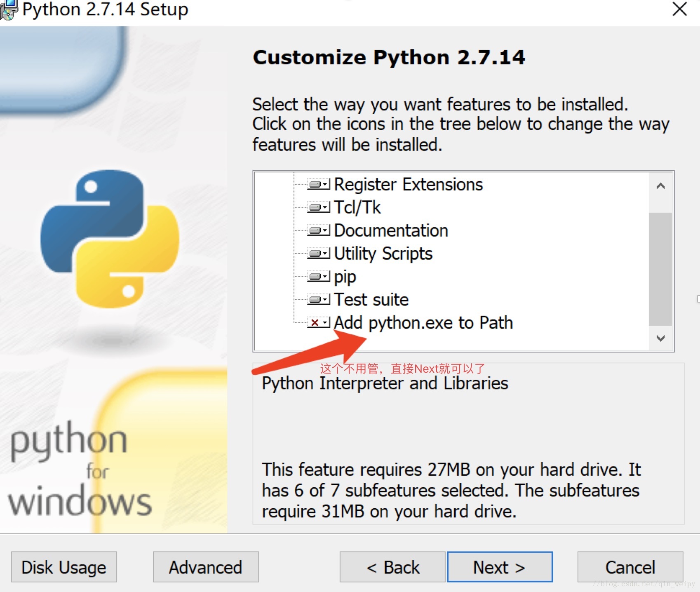The width and height of the screenshot is (700, 592).
Task: Select the Documentation tree row
Action: 391,230
